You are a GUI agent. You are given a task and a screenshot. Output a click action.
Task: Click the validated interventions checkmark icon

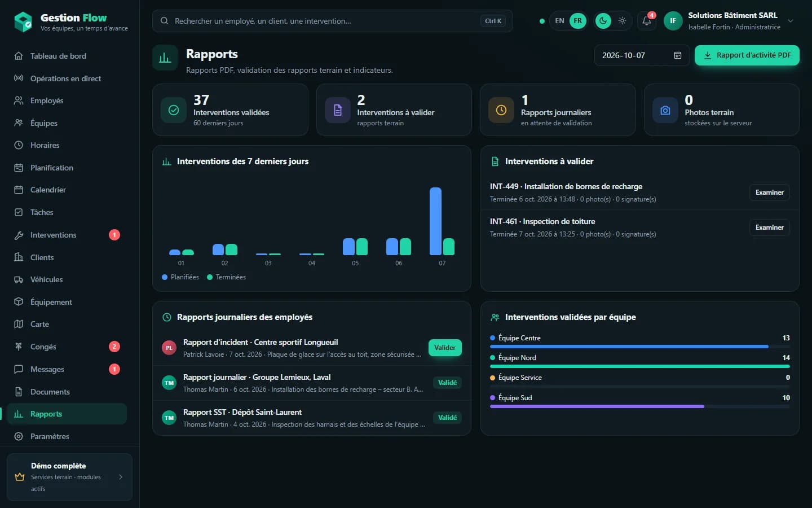pyautogui.click(x=174, y=110)
